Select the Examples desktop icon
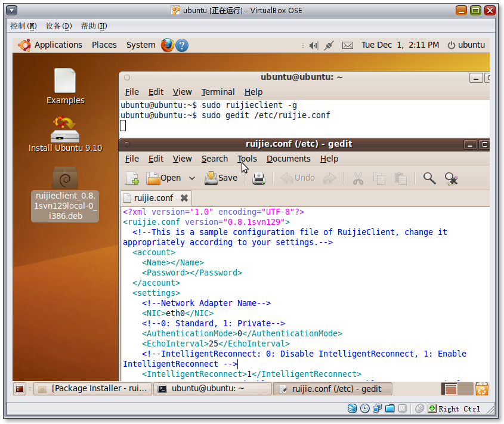The height and width of the screenshot is (424, 504). pos(65,87)
